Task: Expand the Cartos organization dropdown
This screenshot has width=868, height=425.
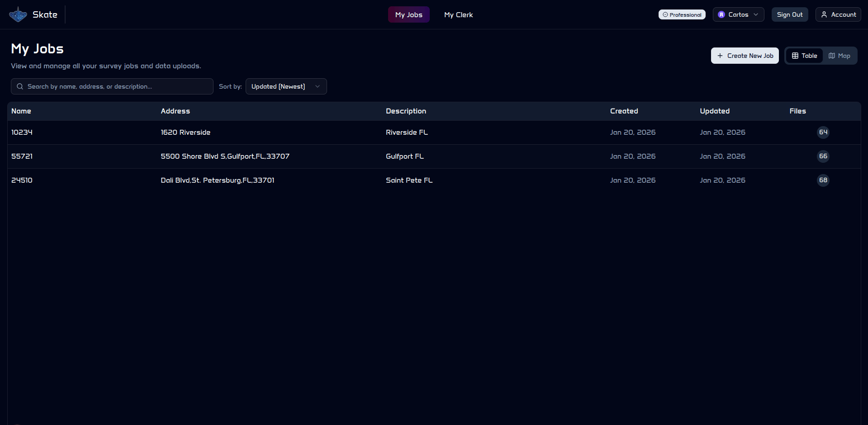Action: (738, 14)
